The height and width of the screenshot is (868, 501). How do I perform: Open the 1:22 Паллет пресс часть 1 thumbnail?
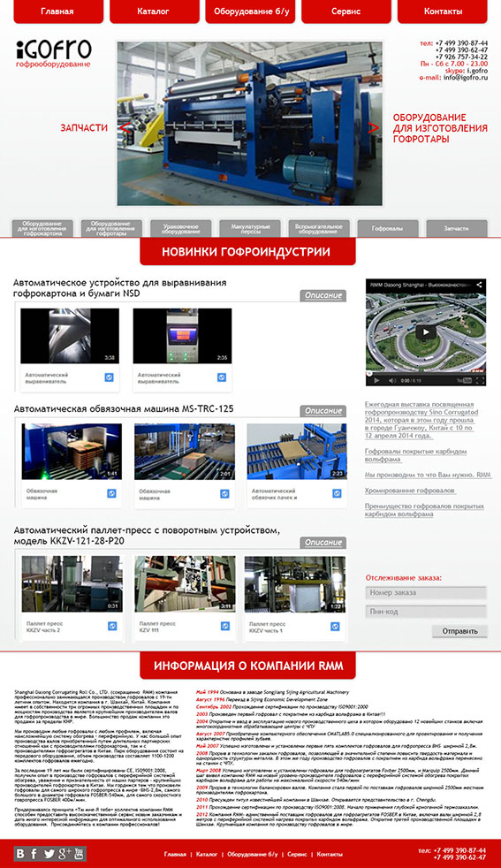[x=294, y=584]
